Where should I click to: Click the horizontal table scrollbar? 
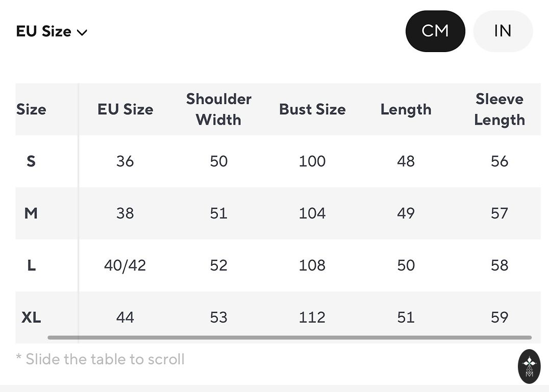(289, 337)
